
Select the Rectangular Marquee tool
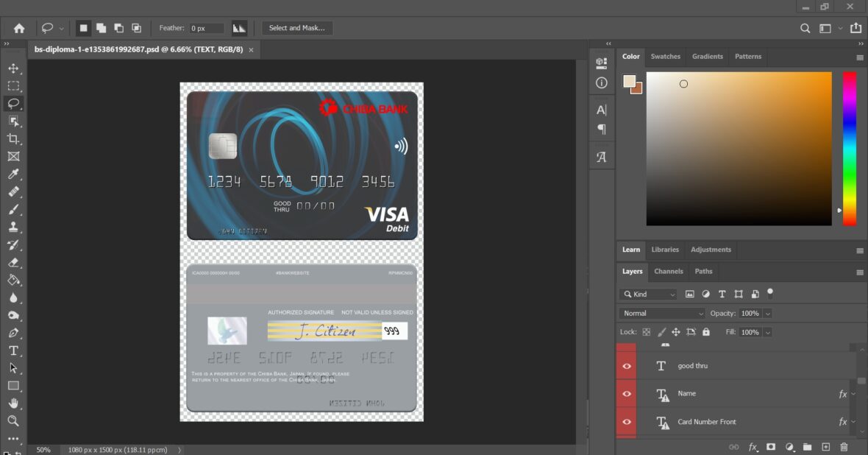(13, 86)
